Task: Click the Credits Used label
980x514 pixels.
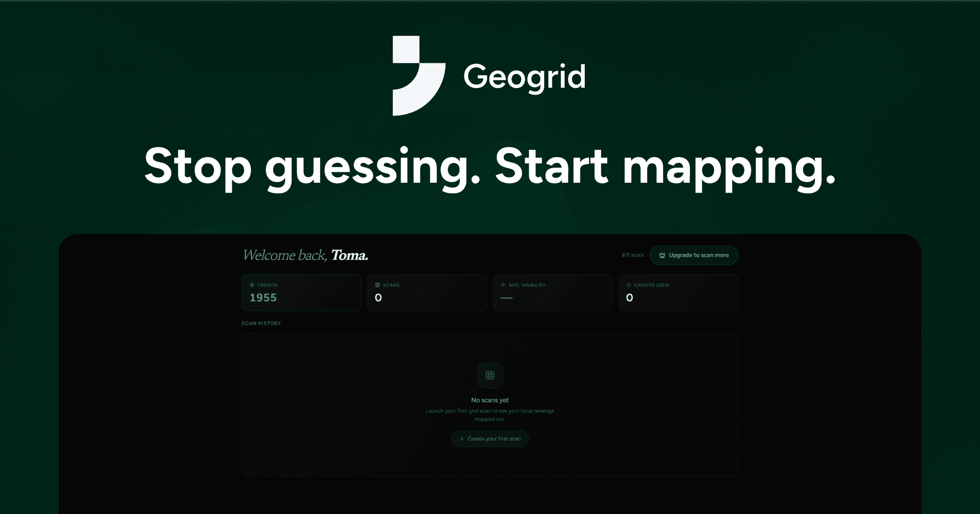Action: click(x=651, y=285)
